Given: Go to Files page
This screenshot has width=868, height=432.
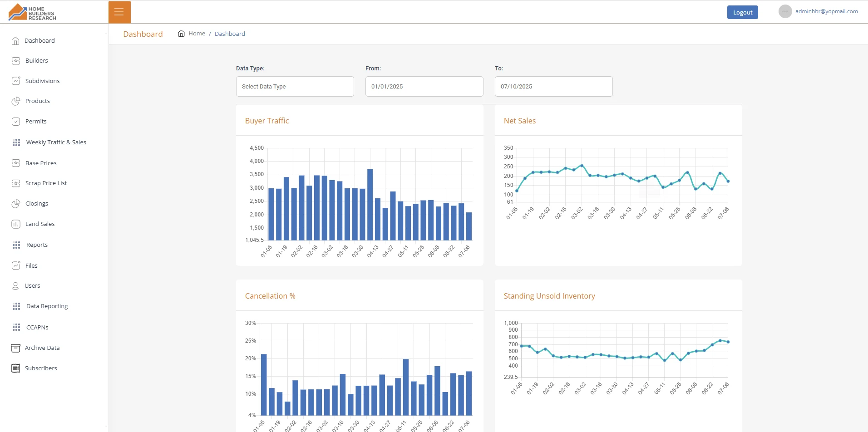Looking at the screenshot, I should click(31, 265).
